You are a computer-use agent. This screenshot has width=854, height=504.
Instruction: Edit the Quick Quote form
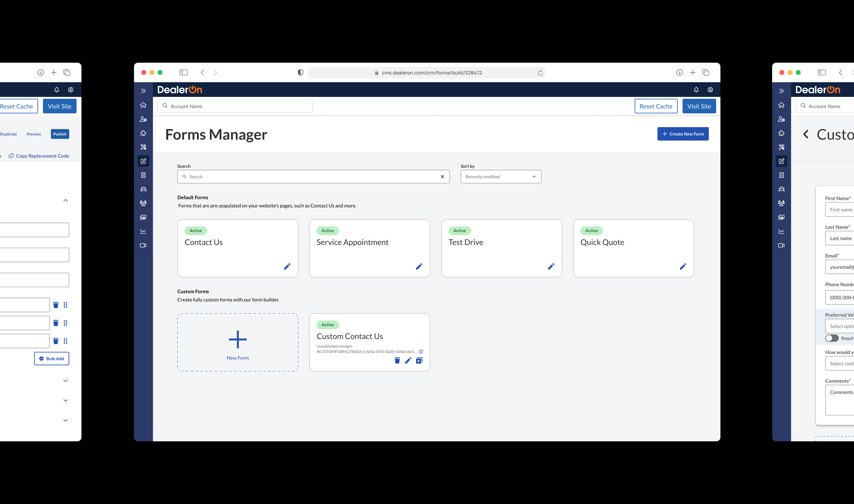tap(683, 266)
